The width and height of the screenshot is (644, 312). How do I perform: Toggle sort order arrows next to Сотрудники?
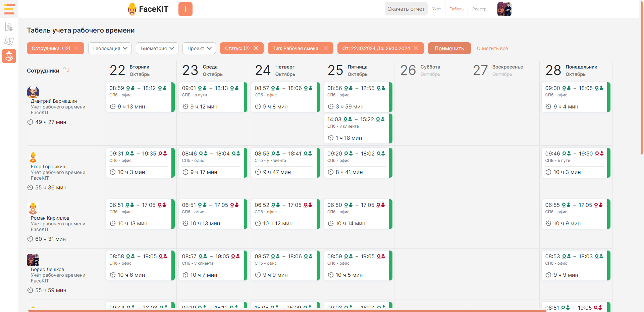click(x=67, y=70)
